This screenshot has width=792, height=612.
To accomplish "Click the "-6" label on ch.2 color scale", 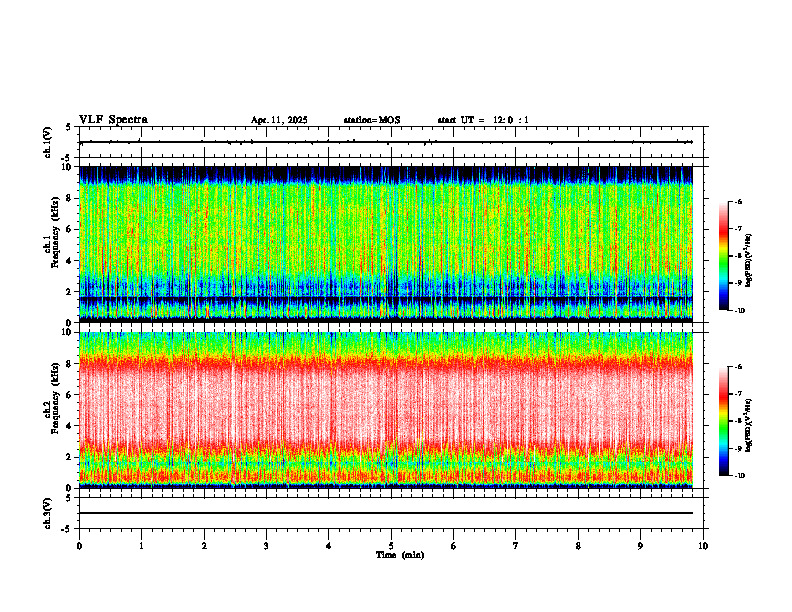I will (738, 367).
